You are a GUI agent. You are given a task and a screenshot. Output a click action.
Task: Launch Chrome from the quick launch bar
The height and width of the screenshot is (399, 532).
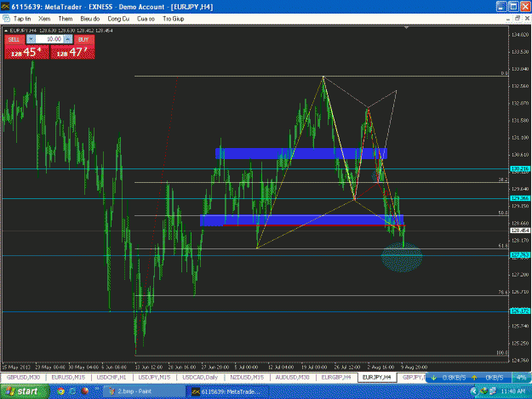61,391
